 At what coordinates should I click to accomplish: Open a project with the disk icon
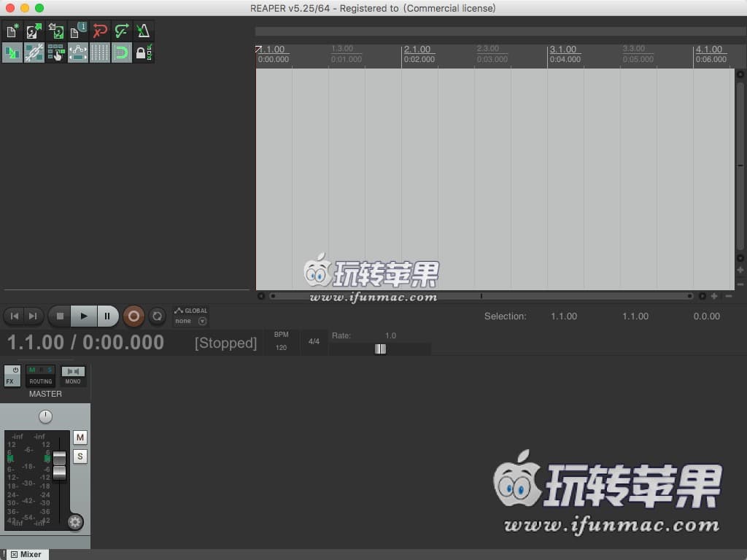[34, 31]
